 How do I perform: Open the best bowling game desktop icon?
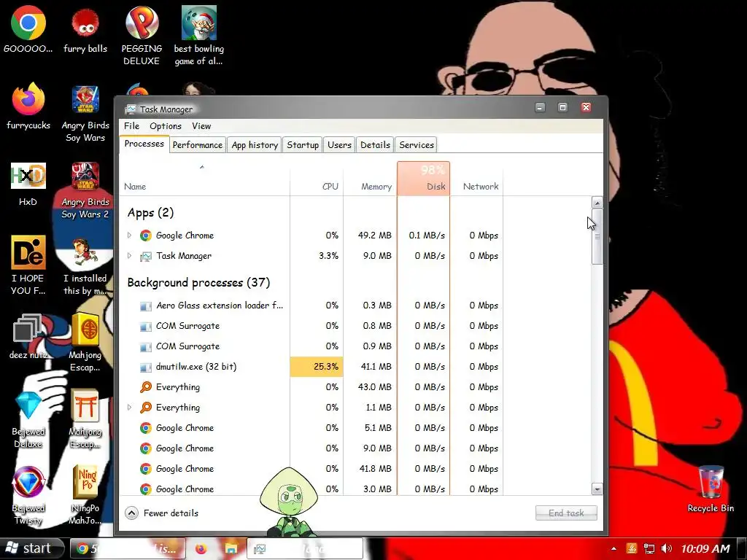198,36
